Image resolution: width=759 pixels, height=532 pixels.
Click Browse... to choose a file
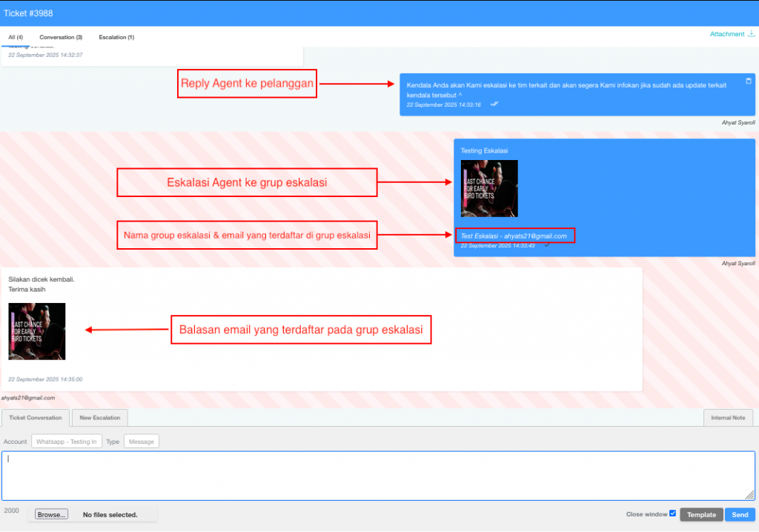point(52,514)
